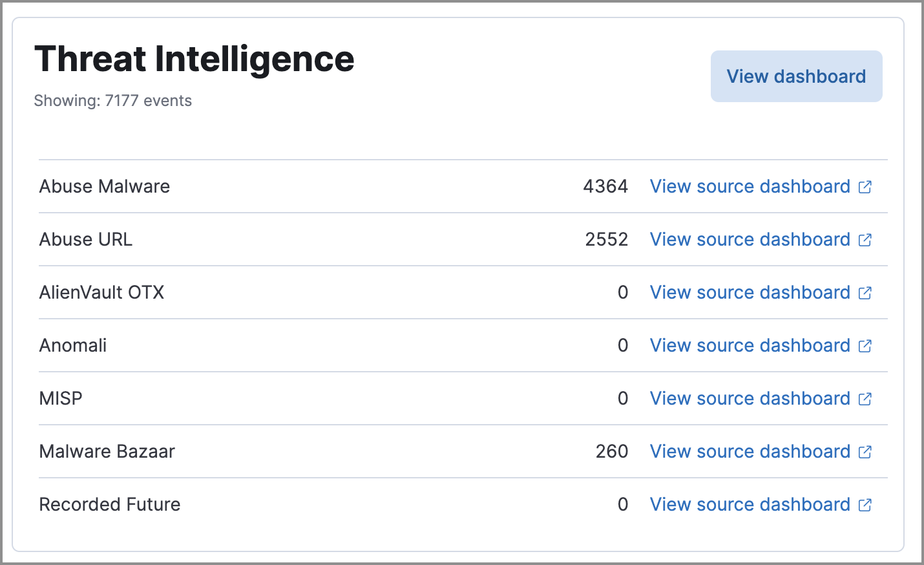Follow Anomali View source dashboard link
Image resolution: width=924 pixels, height=565 pixels.
click(x=750, y=346)
